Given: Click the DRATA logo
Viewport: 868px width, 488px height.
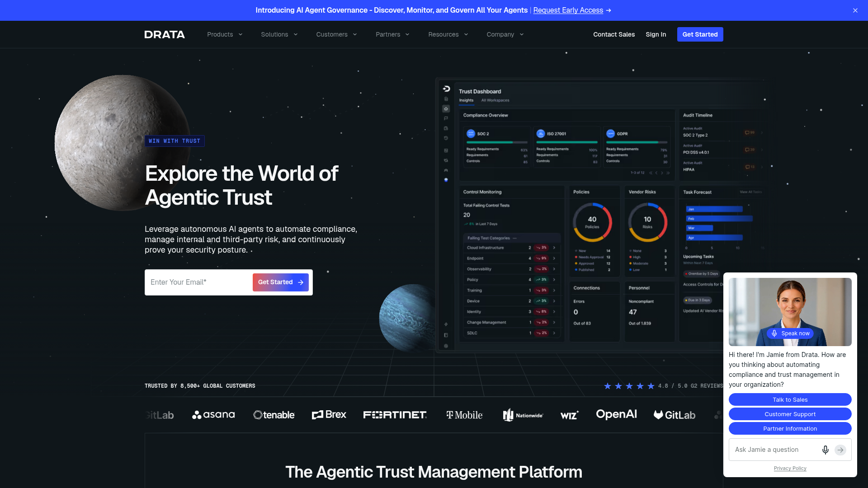Looking at the screenshot, I should [x=165, y=34].
